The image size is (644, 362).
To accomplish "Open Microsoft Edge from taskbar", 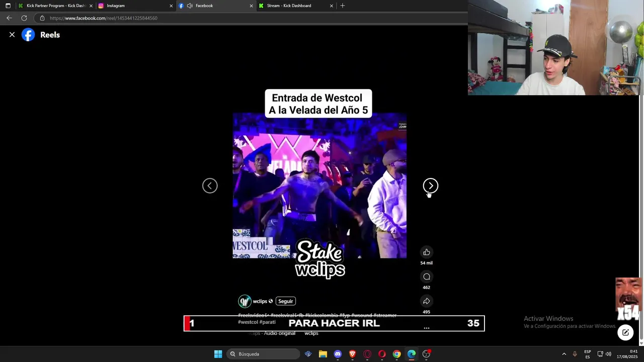I will point(412,354).
